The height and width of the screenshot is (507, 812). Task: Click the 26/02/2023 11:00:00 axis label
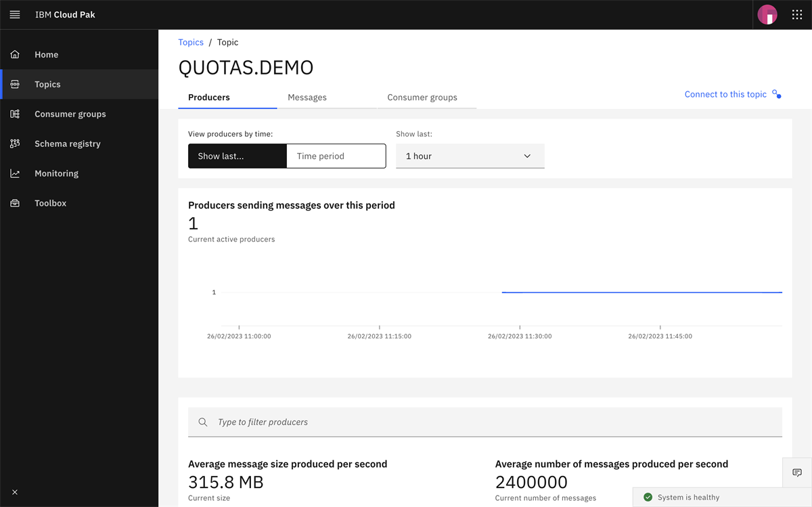239,336
